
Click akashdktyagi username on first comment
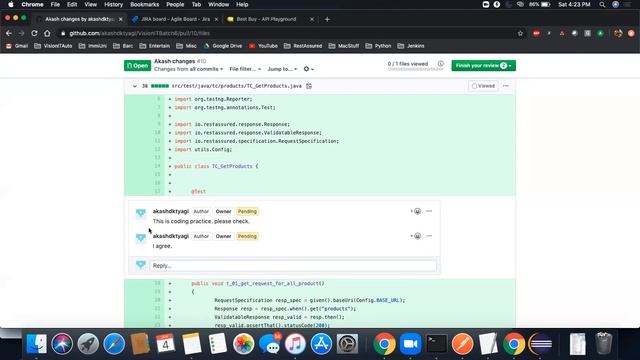coord(171,211)
